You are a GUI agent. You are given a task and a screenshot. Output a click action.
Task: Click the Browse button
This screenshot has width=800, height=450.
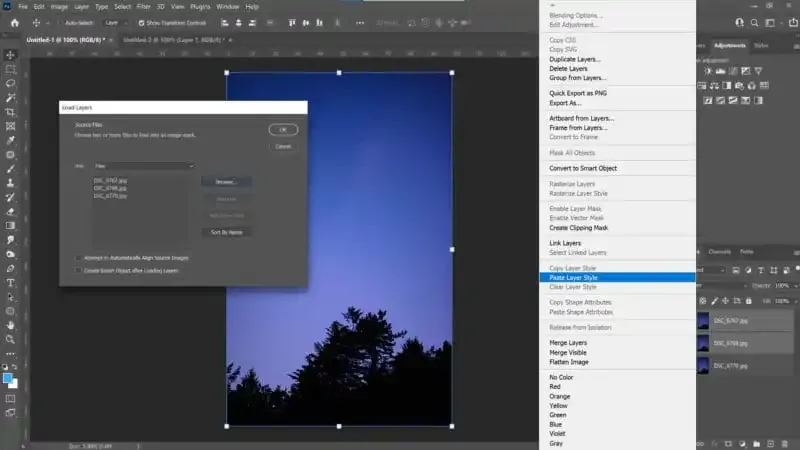(x=226, y=182)
